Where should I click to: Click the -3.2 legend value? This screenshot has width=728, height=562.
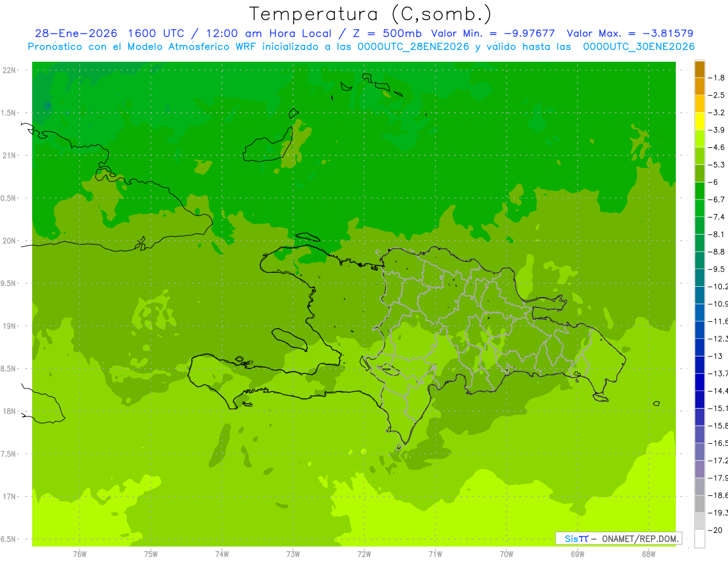point(717,113)
